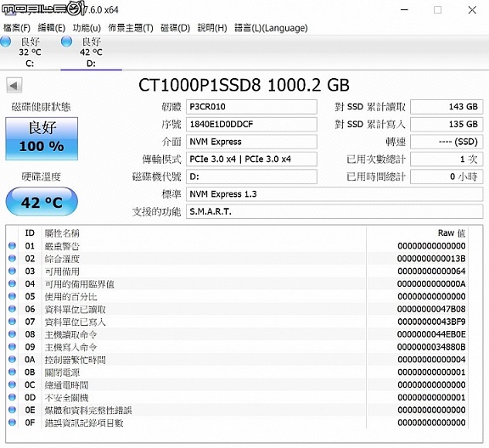The image size is (489, 448).
Task: Click the blue status icon of row 0F
Action: pyautogui.click(x=12, y=423)
